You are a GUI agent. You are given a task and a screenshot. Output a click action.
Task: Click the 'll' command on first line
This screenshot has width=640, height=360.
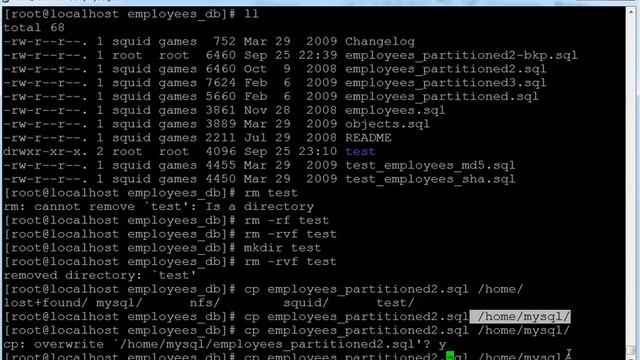[251, 14]
